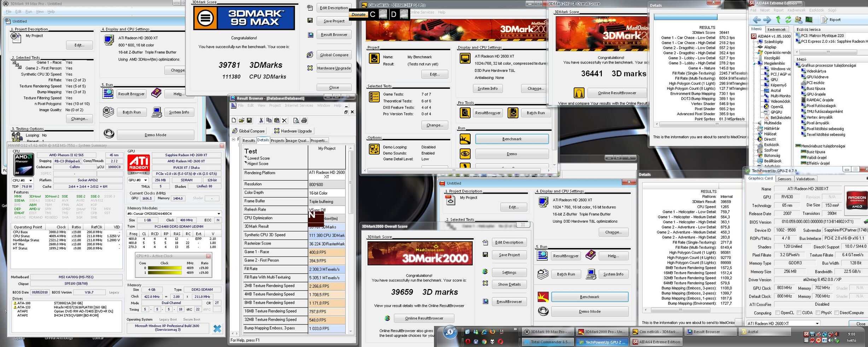Click purple help book icon in 3DMark 99
This screenshot has width=868, height=347.
point(156,93)
